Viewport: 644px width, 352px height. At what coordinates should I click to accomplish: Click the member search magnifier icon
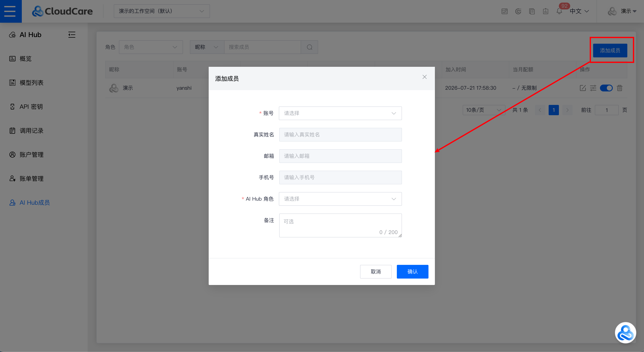click(x=310, y=47)
